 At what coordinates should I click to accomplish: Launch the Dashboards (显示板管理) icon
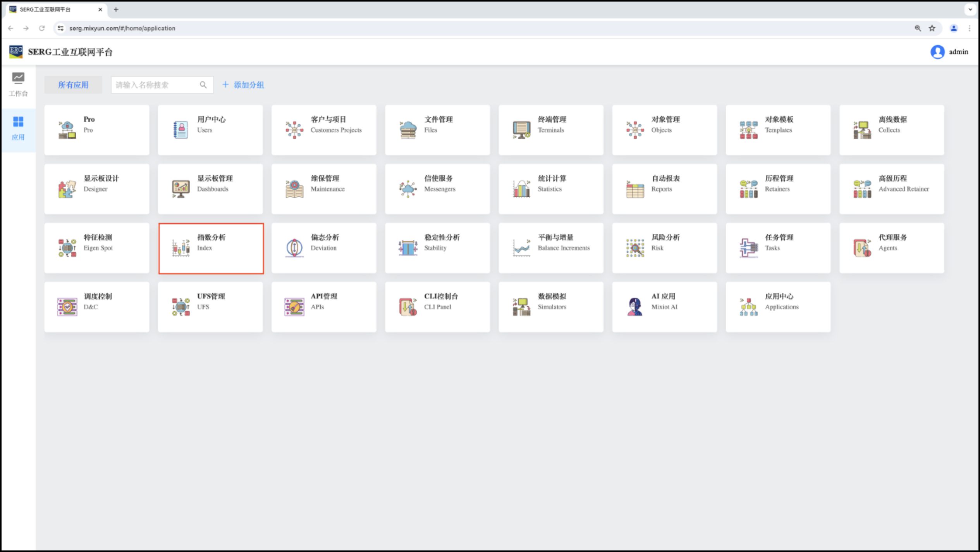181,189
